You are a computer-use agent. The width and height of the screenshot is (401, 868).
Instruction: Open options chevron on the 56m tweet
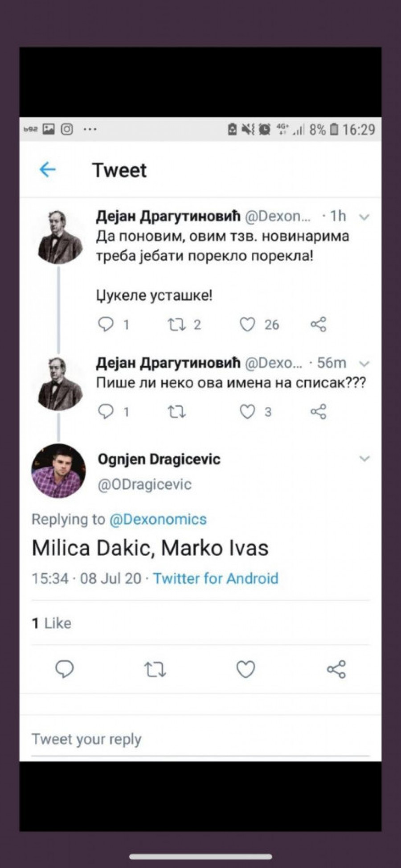click(x=364, y=364)
